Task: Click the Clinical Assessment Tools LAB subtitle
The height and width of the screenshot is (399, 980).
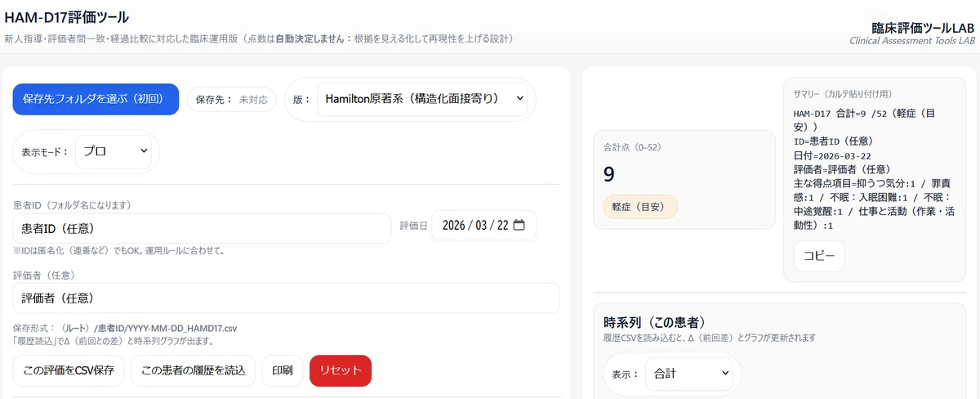Action: click(912, 40)
